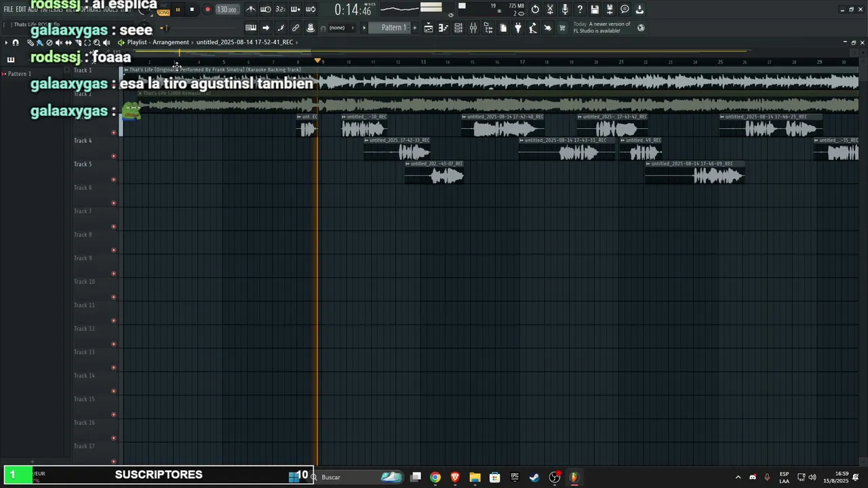Open the FILE menu
This screenshot has width=868, height=488.
coord(8,9)
